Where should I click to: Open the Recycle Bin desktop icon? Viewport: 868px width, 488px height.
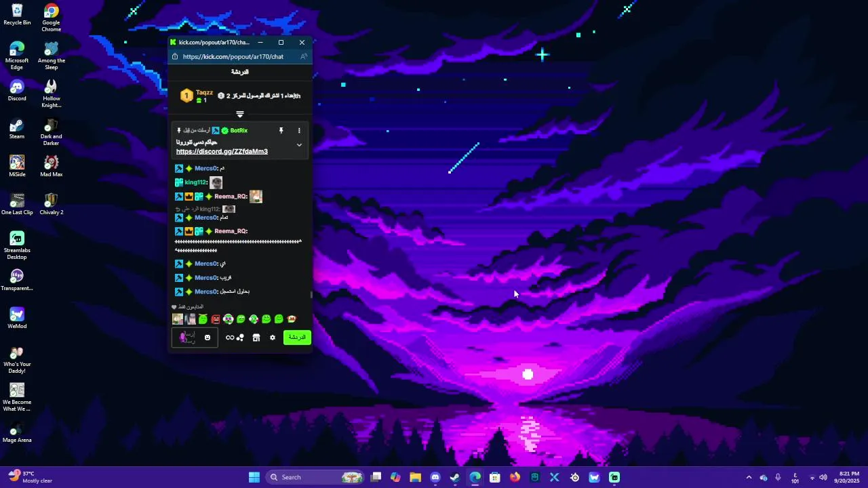(x=17, y=15)
